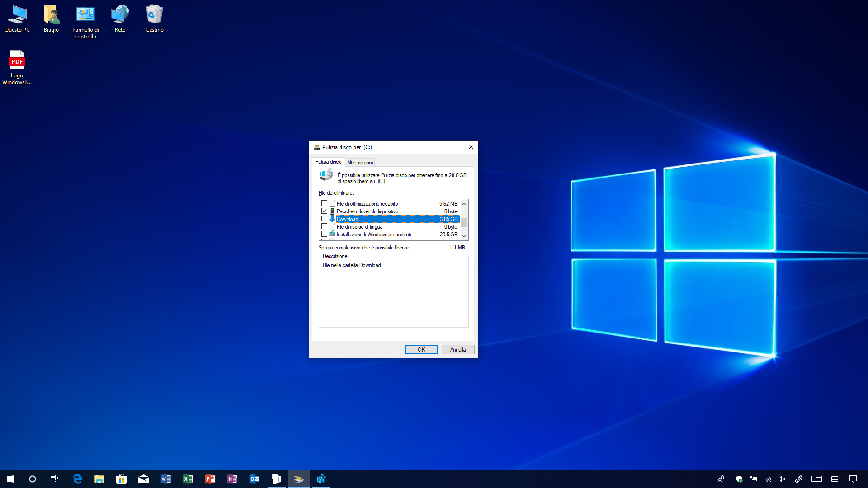Click the 20,5 GB size value
868x488 pixels.
pos(448,235)
